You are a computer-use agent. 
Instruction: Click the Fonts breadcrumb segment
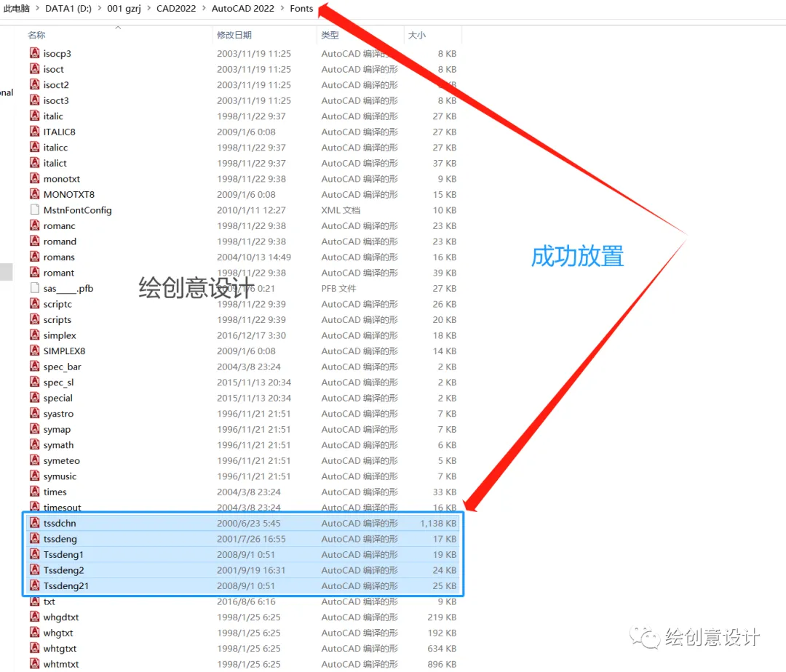click(301, 9)
